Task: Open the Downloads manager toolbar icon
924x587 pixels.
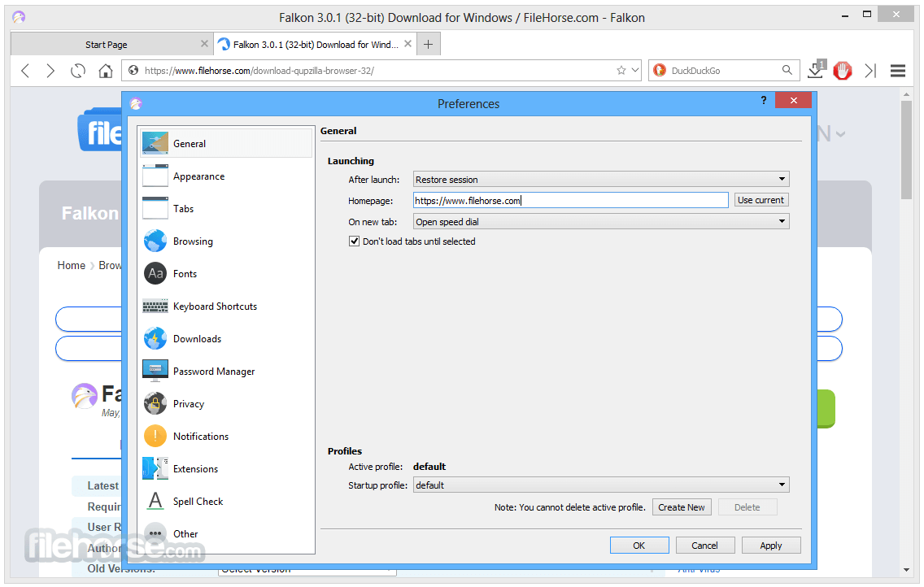Action: click(816, 70)
